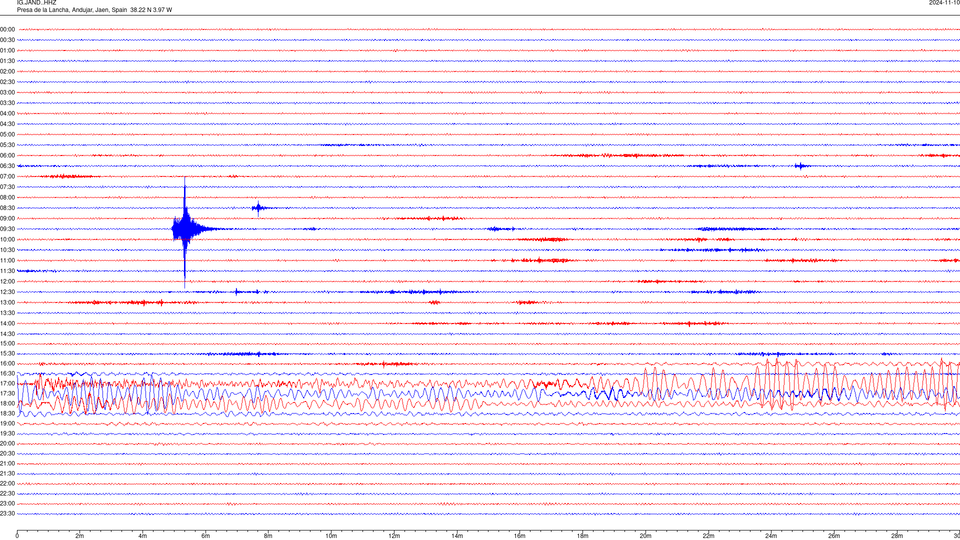Select the 12:30 time label

click(7, 292)
